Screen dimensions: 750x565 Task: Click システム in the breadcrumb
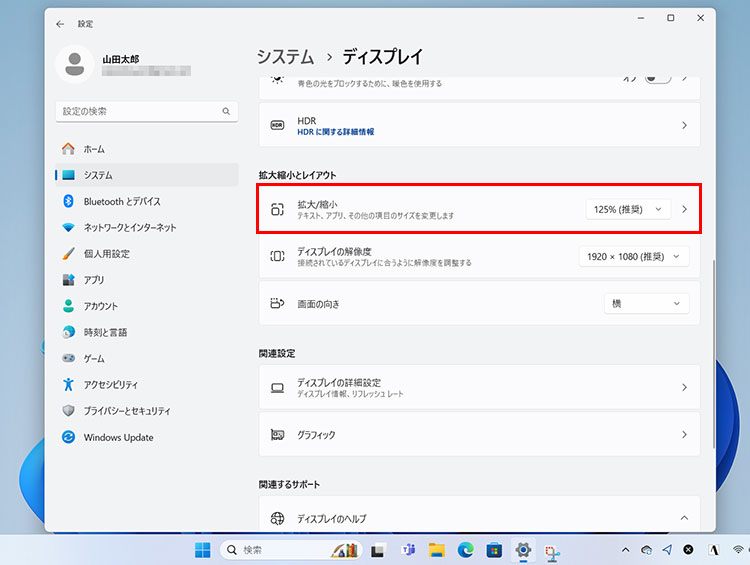click(285, 57)
